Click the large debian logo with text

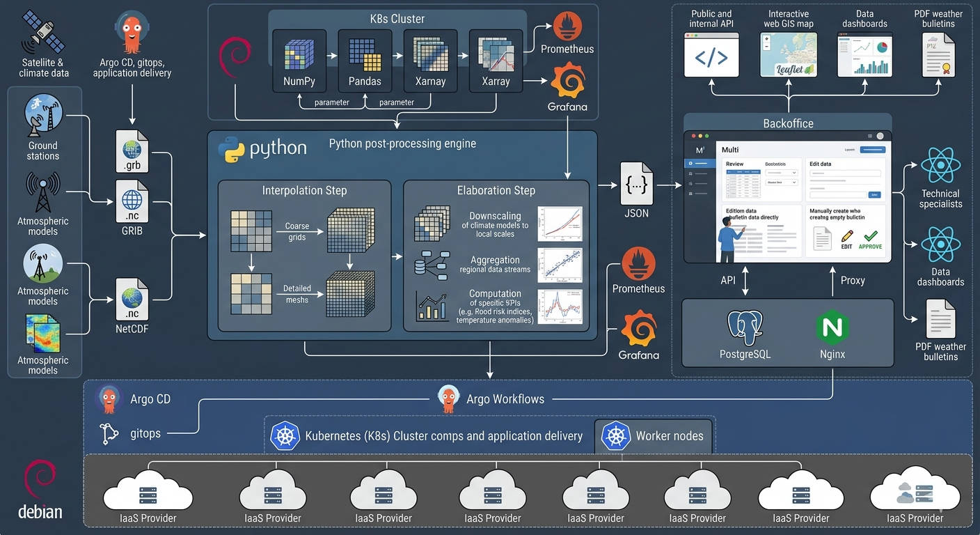40,490
